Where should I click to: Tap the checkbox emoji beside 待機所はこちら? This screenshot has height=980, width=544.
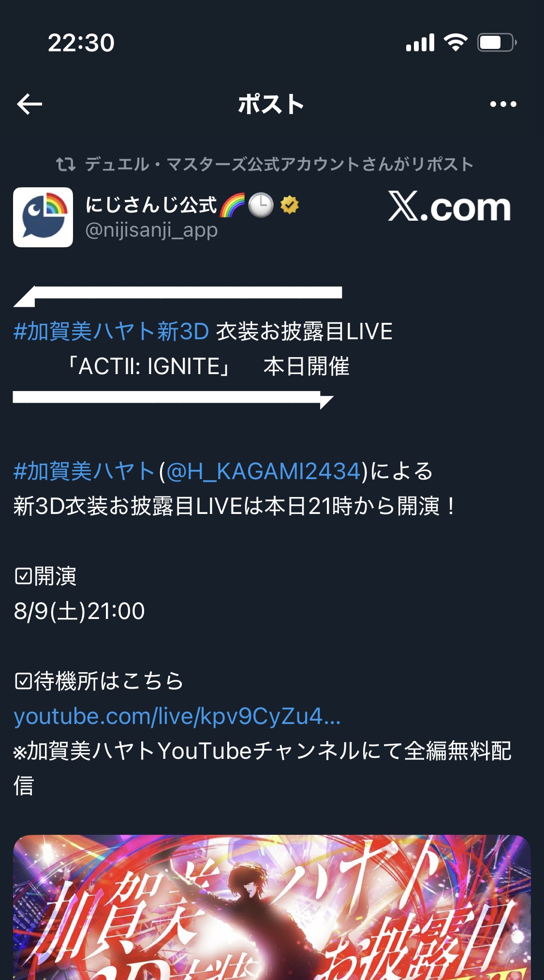coord(23,681)
